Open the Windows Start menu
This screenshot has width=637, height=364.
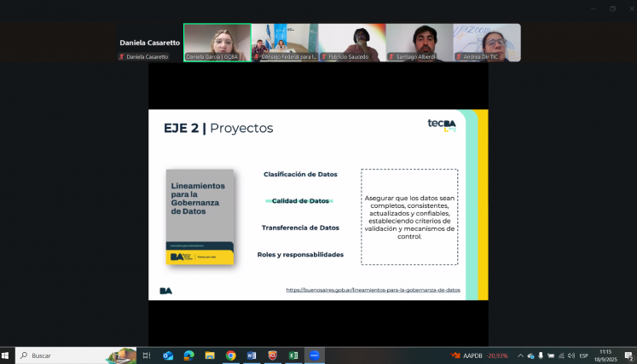click(x=6, y=355)
